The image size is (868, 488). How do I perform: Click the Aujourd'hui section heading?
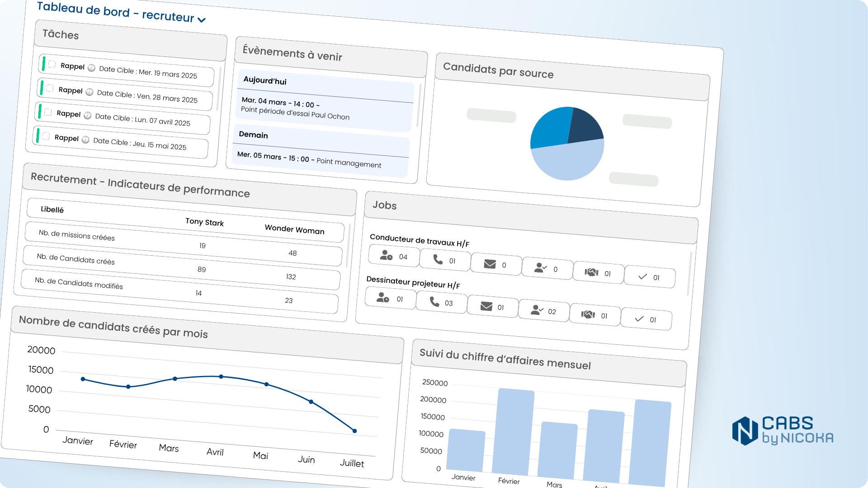265,81
